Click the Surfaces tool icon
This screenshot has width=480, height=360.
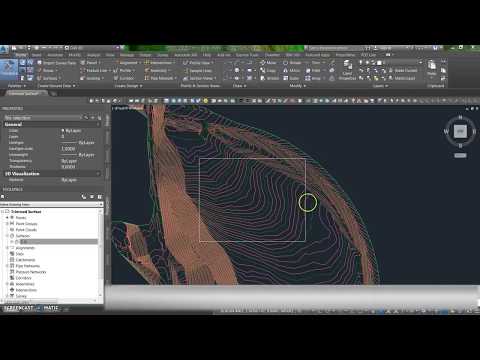pos(39,78)
